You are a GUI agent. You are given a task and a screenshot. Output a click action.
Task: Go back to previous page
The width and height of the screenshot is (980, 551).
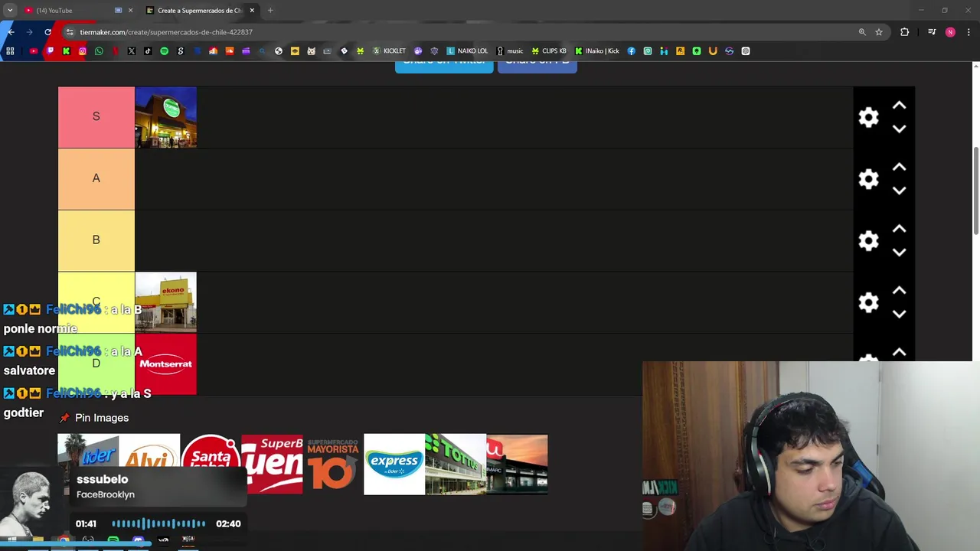click(x=11, y=32)
